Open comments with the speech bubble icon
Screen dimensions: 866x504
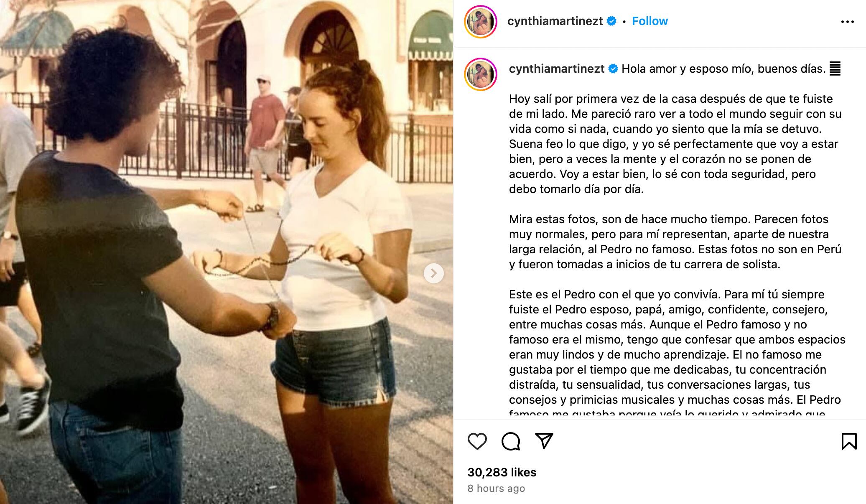click(x=511, y=441)
